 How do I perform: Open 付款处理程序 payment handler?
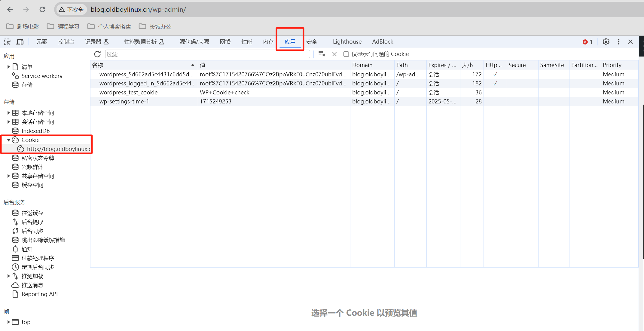38,258
